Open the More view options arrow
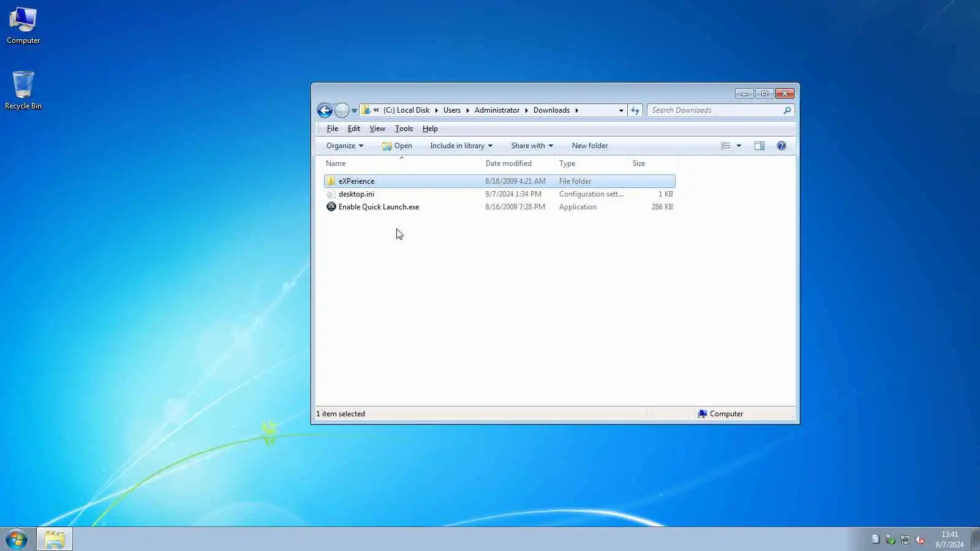Viewport: 980px width, 551px height. (739, 146)
